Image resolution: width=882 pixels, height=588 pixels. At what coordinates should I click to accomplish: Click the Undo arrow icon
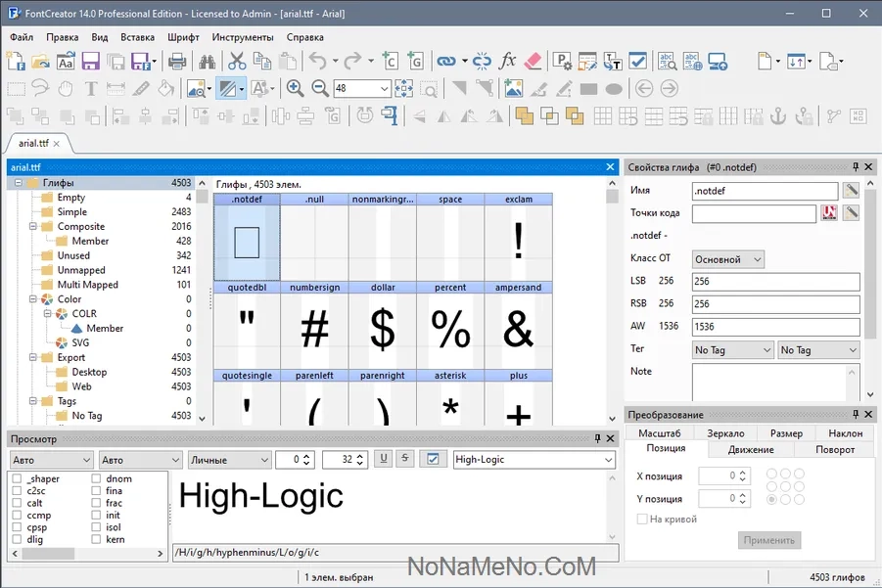pyautogui.click(x=316, y=62)
